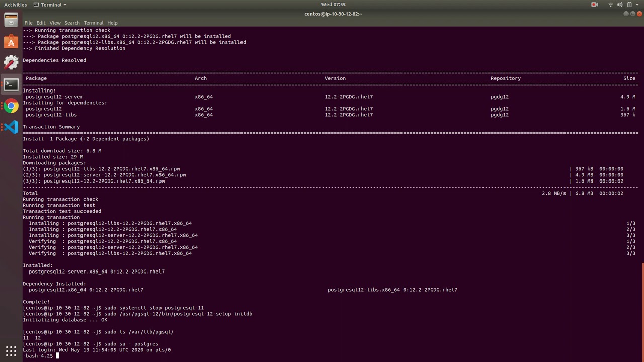Click 'Finished Dependency Resolution' line
This screenshot has height=362, width=644.
point(74,48)
